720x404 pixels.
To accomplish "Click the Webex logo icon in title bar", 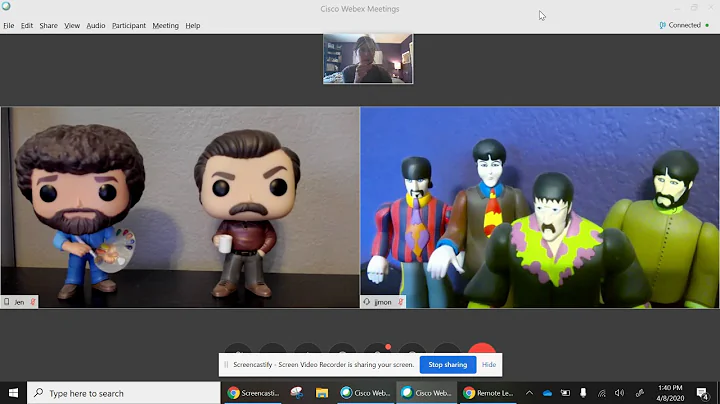I will click(x=6, y=6).
